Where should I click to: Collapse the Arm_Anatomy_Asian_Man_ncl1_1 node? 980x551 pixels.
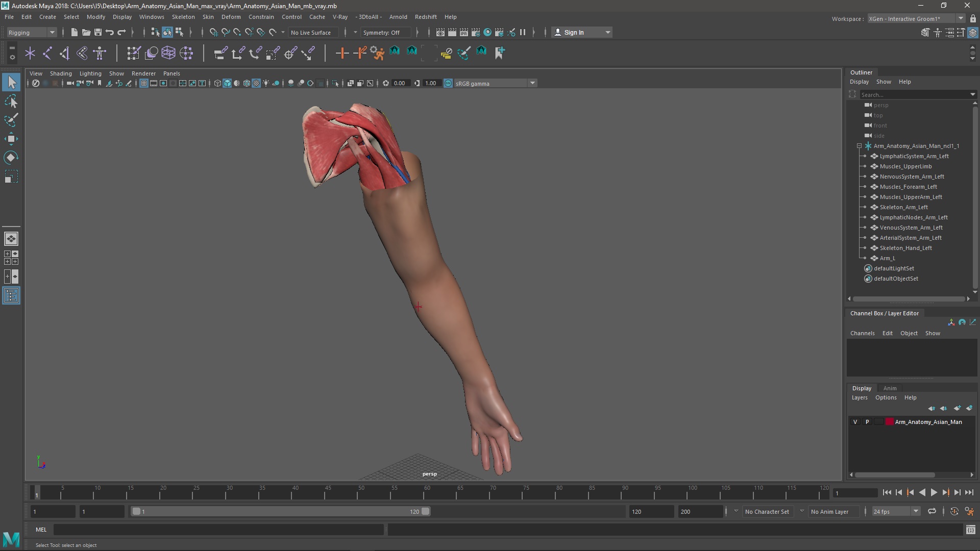pos(859,146)
